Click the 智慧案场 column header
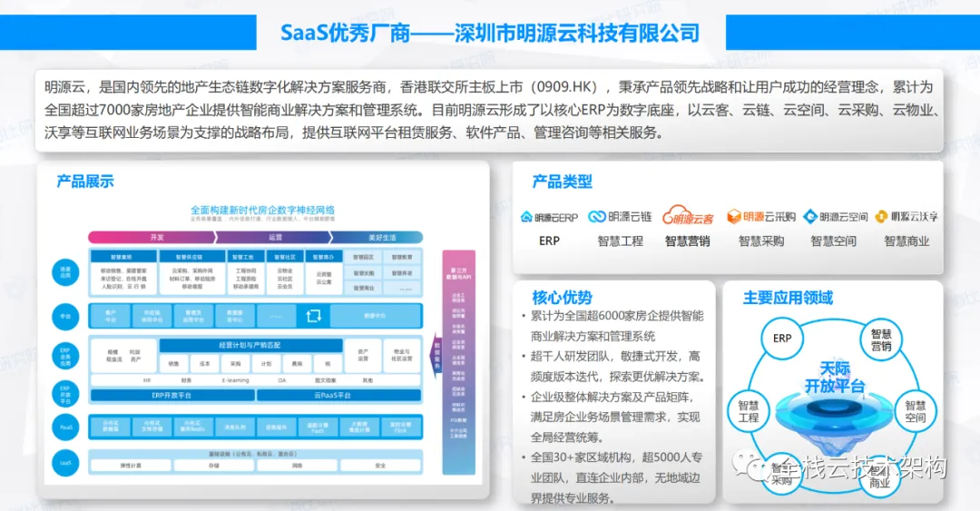 [123, 257]
